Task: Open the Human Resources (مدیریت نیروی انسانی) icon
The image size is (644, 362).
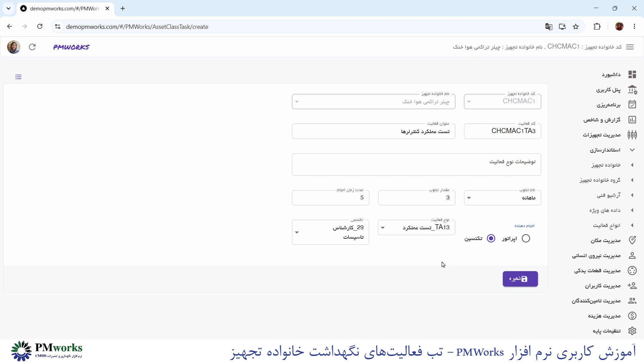Action: [x=632, y=255]
